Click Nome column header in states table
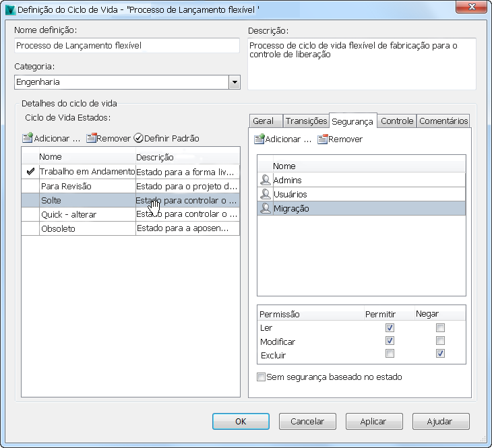The image size is (492, 448). point(87,156)
